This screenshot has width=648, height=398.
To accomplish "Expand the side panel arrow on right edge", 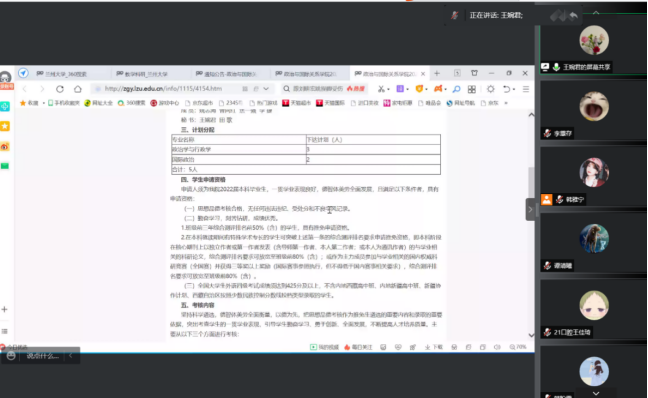I will [x=530, y=210].
